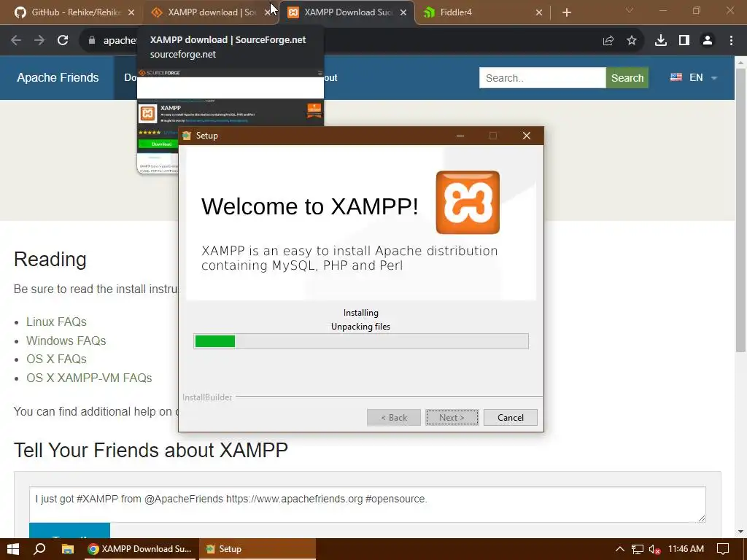This screenshot has height=560, width=747.
Task: Focus the site search field
Action: click(542, 77)
